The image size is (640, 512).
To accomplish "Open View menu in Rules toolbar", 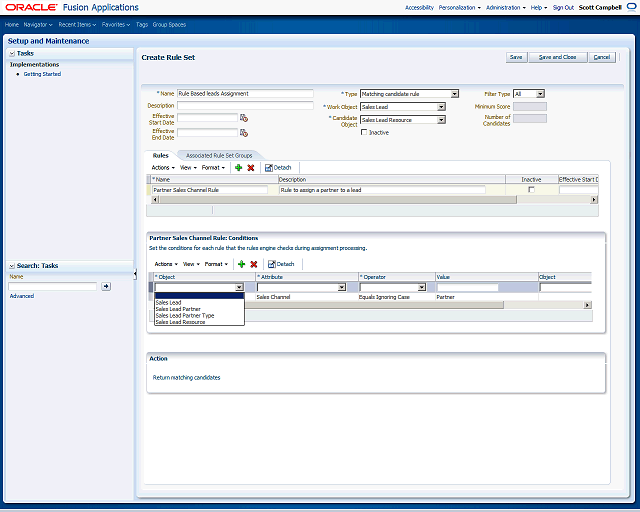I will [x=188, y=168].
